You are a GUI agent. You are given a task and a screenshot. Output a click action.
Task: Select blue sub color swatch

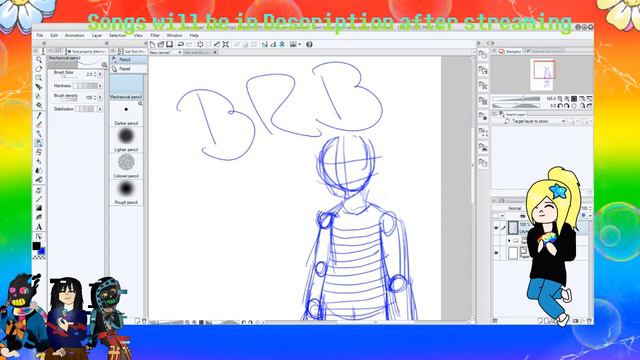pos(42,251)
